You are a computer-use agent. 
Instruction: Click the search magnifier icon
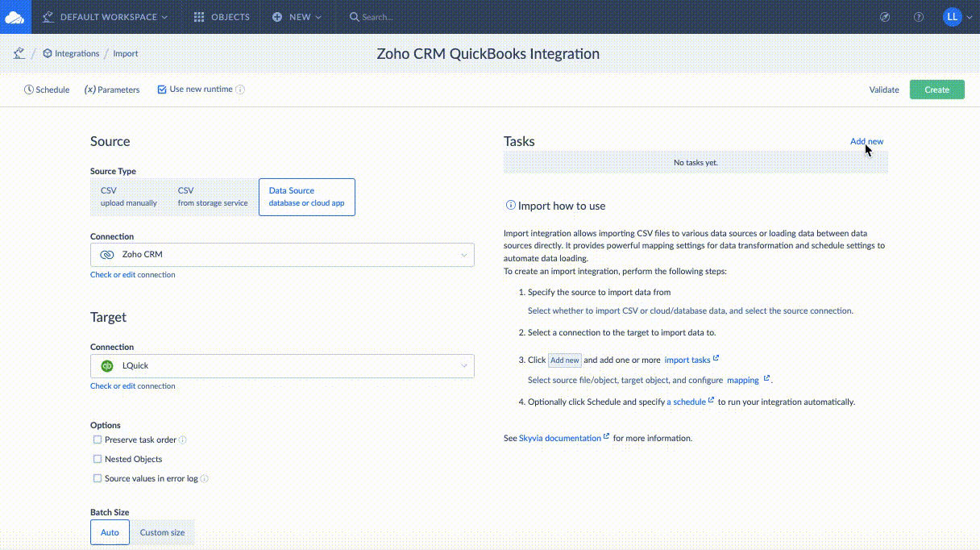pyautogui.click(x=354, y=17)
